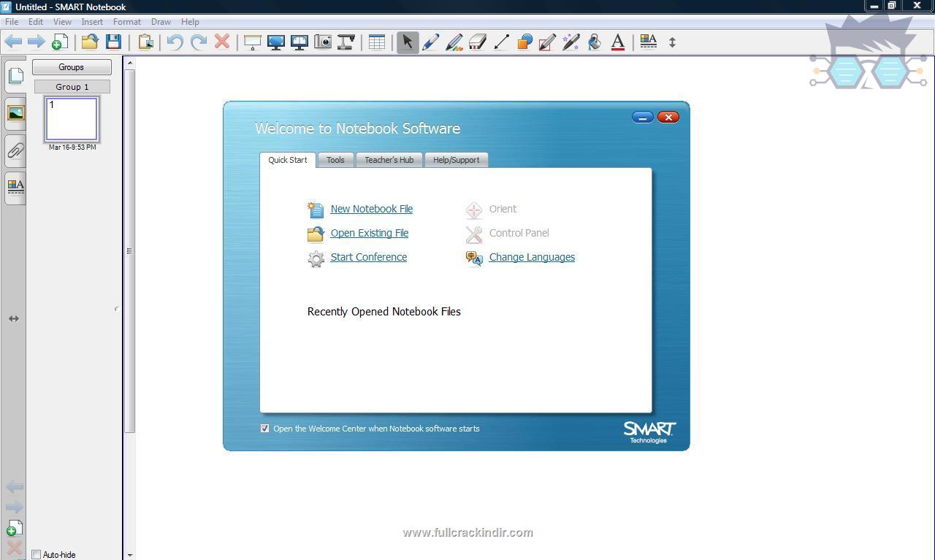Undo the last action
The image size is (935, 560).
pyautogui.click(x=175, y=42)
